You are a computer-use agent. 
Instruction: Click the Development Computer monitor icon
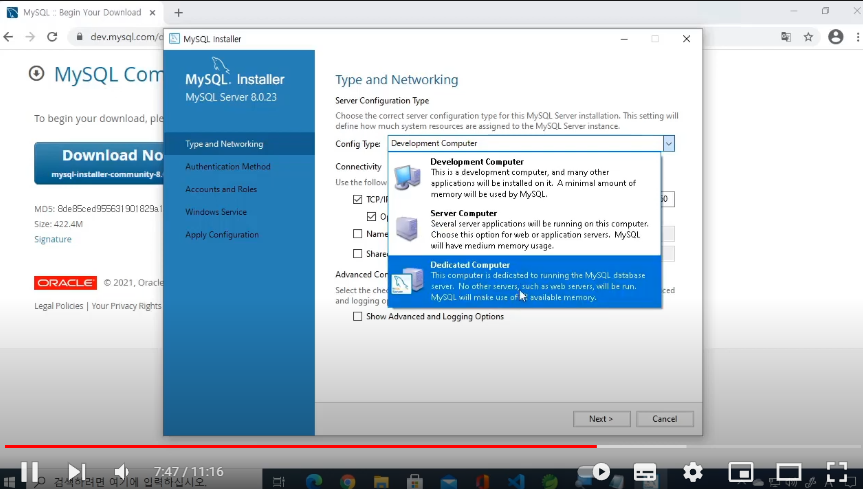407,177
